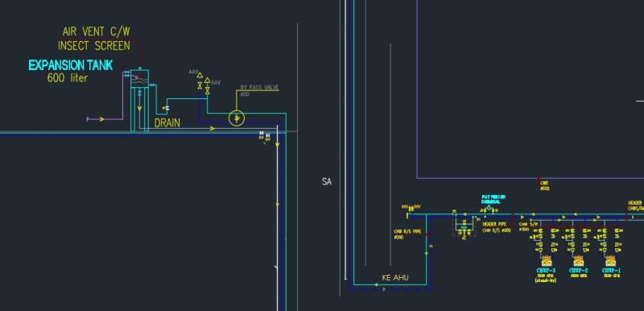Screen dimensions: 644x311
Task: Click the '600 liter' capacity label
Action: (x=68, y=77)
